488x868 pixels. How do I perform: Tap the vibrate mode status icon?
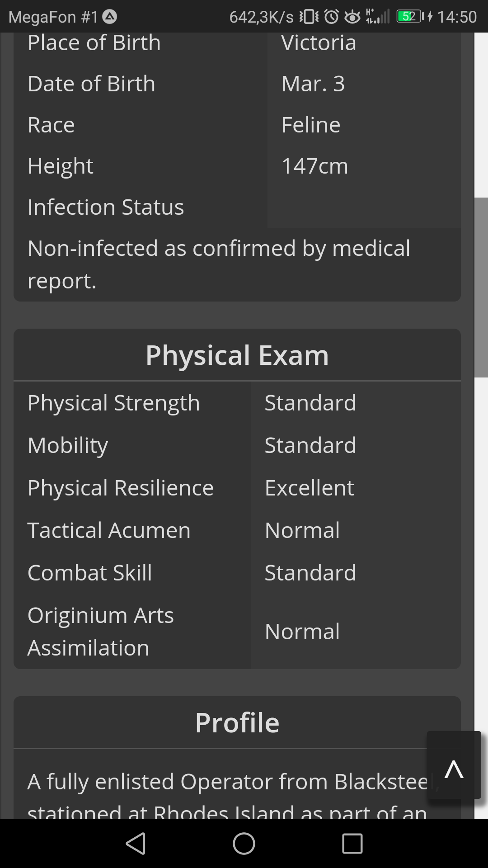click(309, 17)
